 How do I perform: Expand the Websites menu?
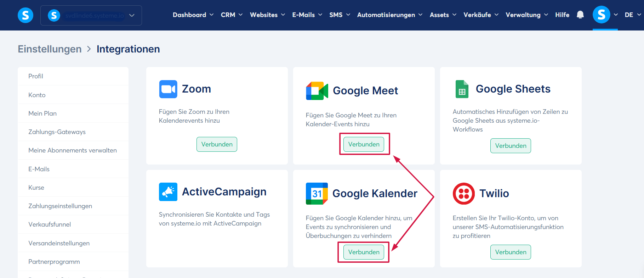267,15
